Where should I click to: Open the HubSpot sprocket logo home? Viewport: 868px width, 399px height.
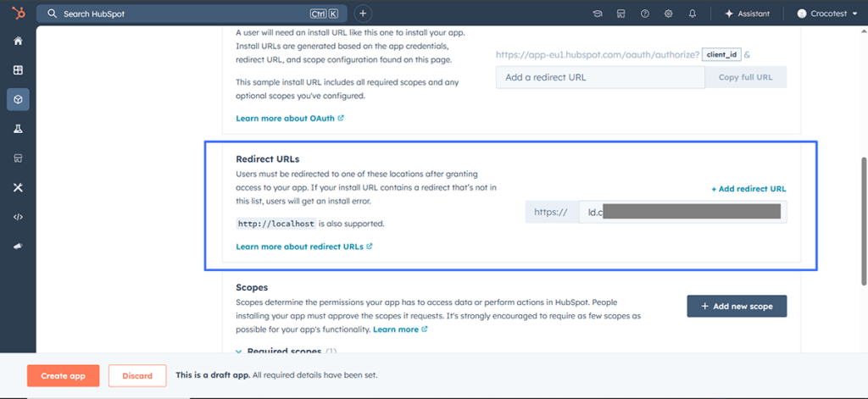18,14
